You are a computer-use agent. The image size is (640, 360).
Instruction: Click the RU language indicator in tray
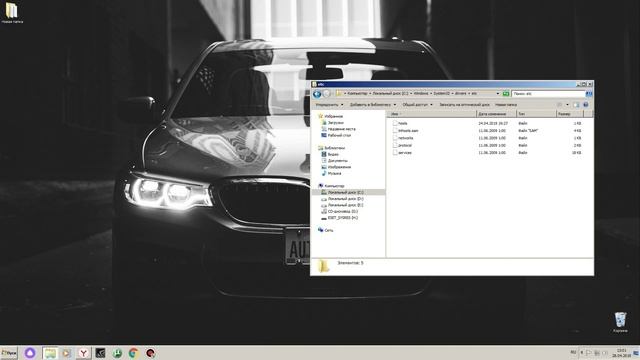(573, 352)
